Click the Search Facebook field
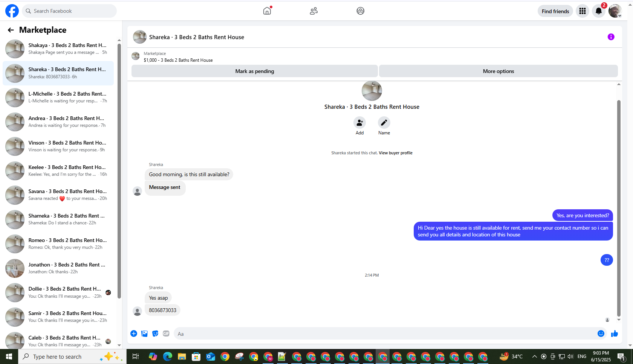The height and width of the screenshot is (364, 633). 69,11
